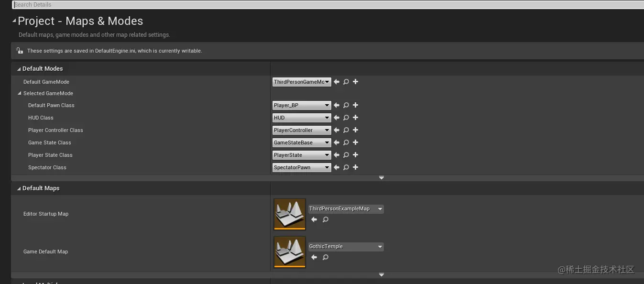Viewport: 644px width, 284px height.
Task: Show advanced options under Default Maps
Action: click(x=382, y=275)
